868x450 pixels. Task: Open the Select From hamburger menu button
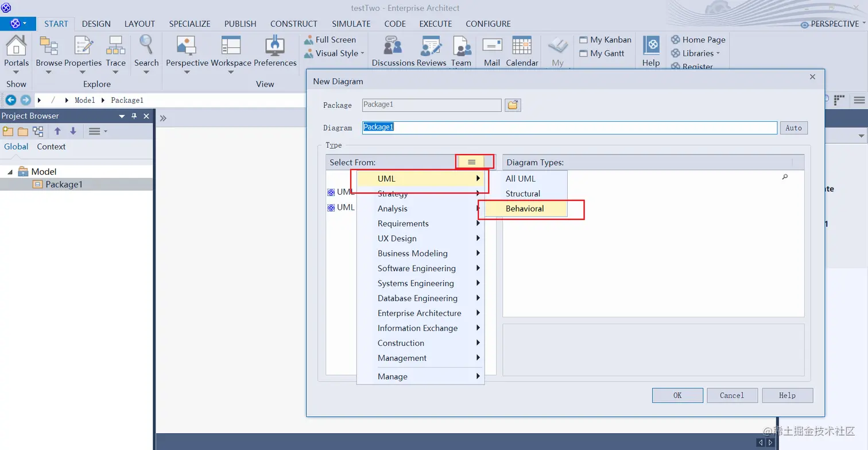point(472,162)
